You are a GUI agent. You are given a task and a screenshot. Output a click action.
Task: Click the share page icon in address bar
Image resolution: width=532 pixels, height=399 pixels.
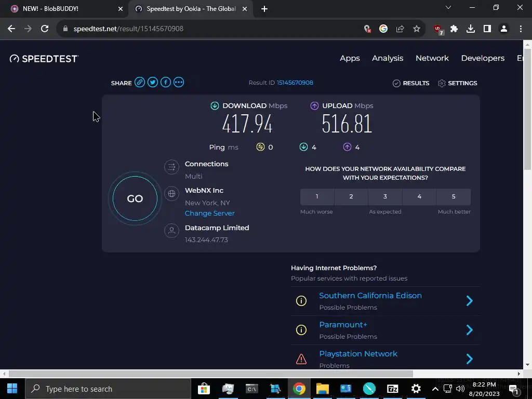click(400, 29)
